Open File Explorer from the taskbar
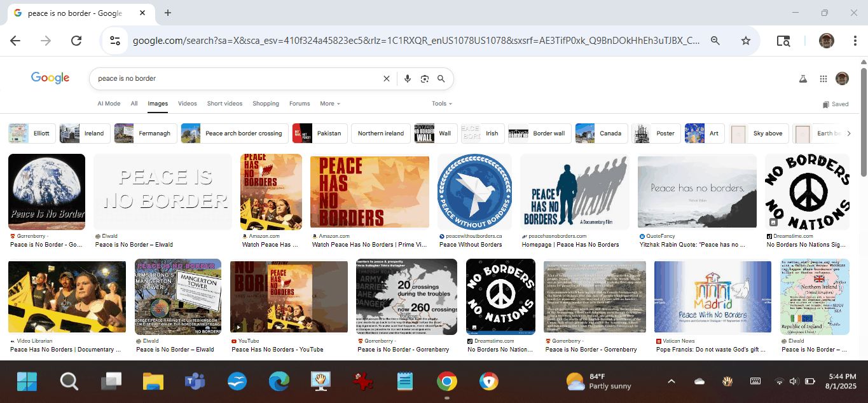The height and width of the screenshot is (403, 868). click(153, 381)
